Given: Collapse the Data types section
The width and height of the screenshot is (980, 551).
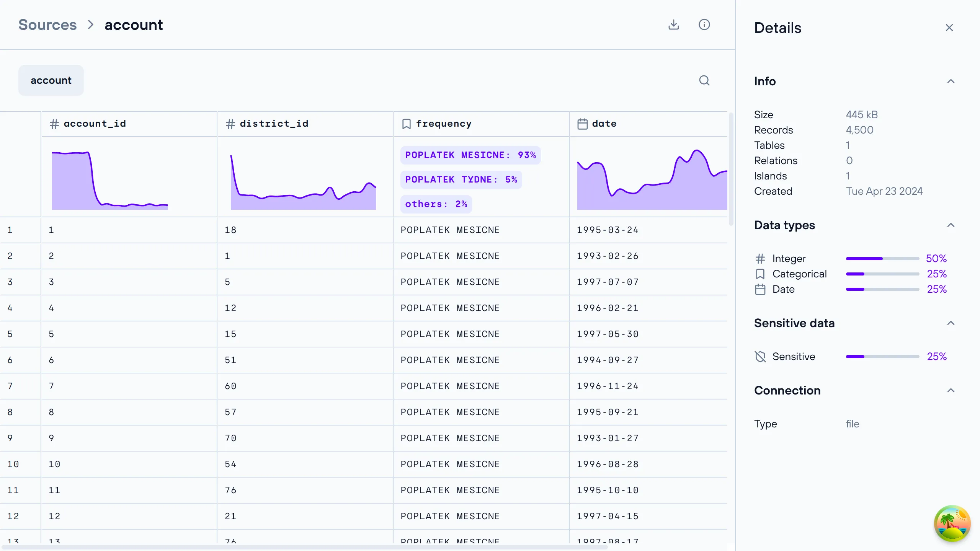Looking at the screenshot, I should (x=951, y=225).
